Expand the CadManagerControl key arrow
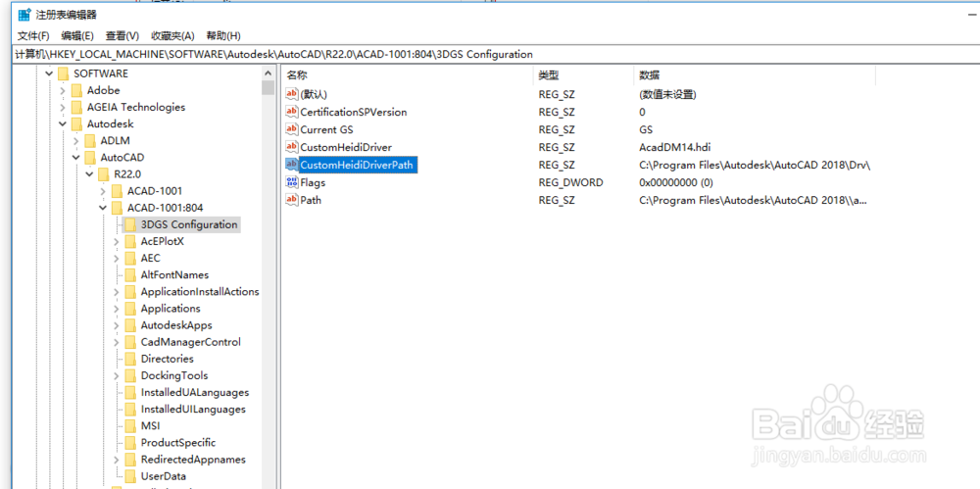Viewport: 980px width, 489px height. (117, 342)
